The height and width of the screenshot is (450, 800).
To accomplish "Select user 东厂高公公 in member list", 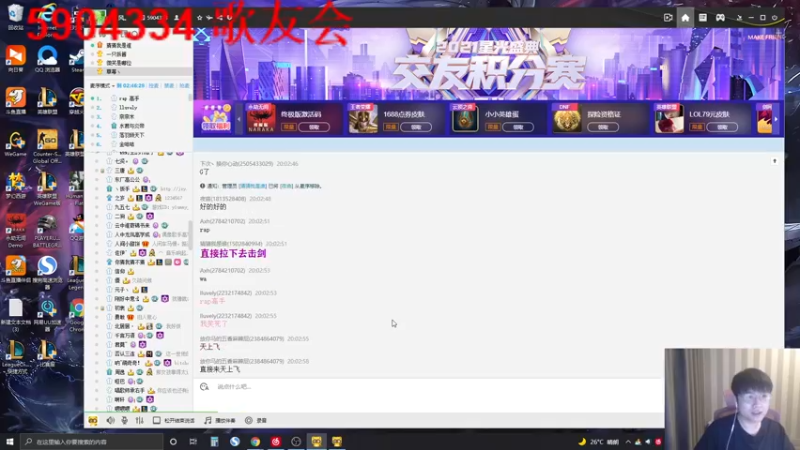I will click(127, 180).
